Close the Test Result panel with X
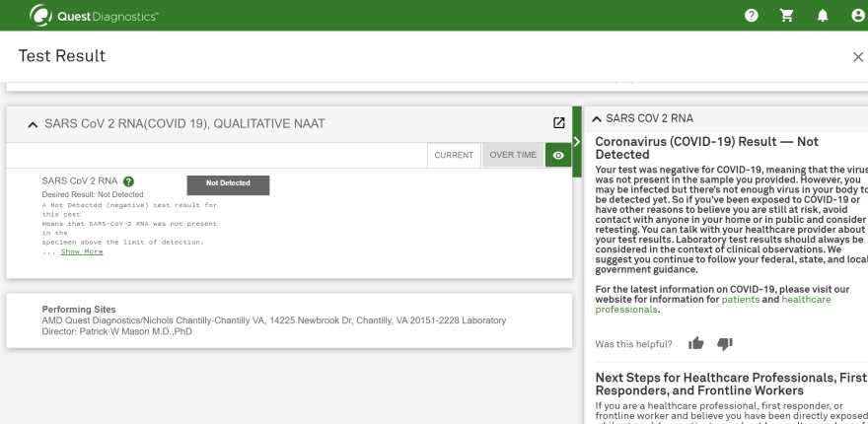Viewport: 868px width, 424px height. (858, 57)
